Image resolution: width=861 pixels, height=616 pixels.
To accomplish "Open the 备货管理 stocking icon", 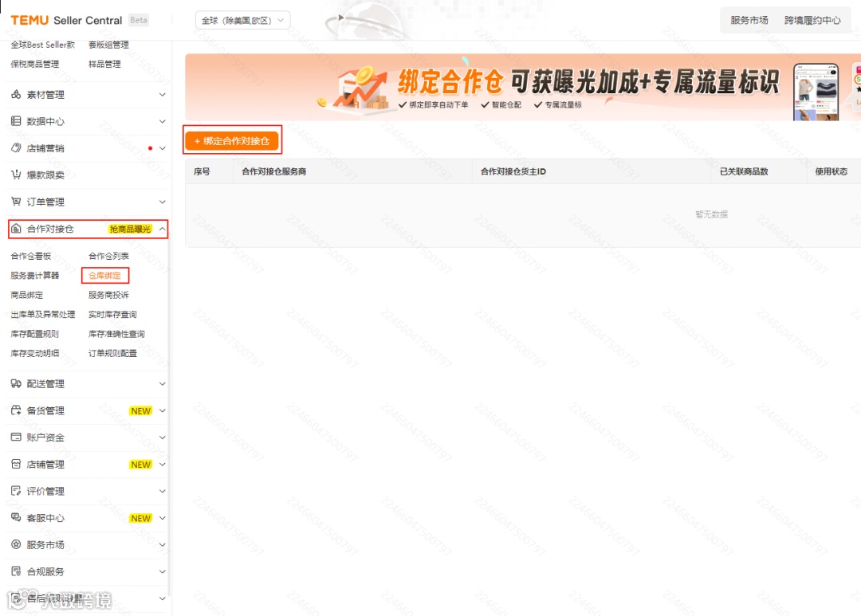I will [14, 410].
